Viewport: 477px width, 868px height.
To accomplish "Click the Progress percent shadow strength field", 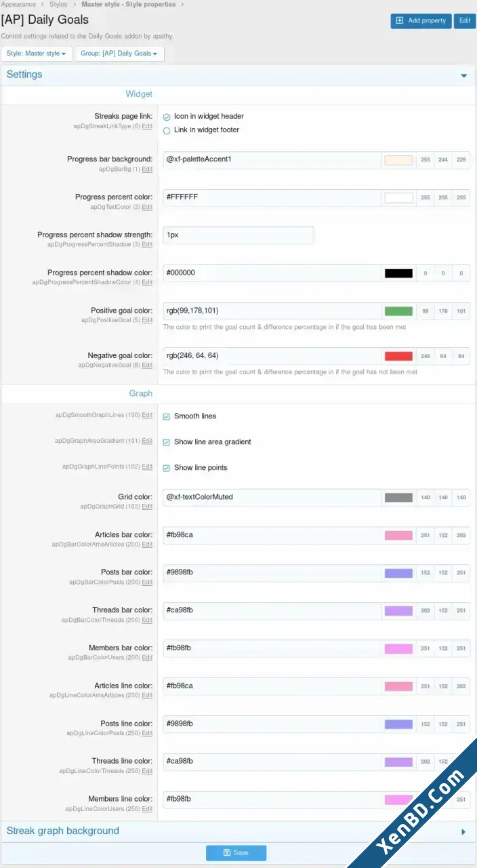I will click(239, 235).
